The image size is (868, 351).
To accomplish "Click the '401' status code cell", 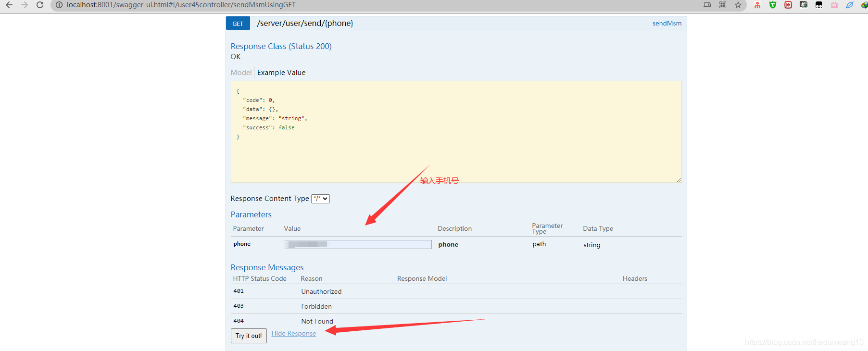I will coord(239,291).
